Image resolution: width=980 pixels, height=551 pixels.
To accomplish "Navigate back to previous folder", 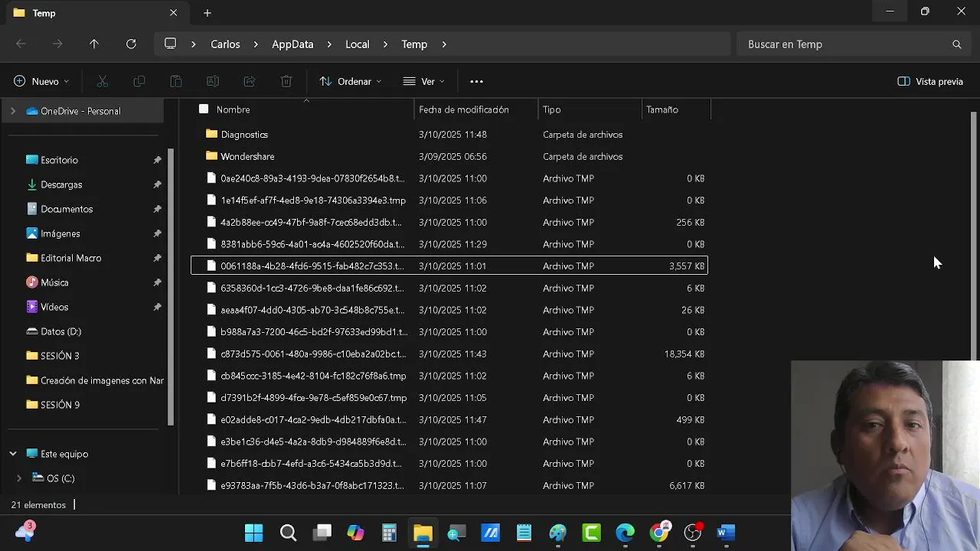I will pyautogui.click(x=21, y=44).
